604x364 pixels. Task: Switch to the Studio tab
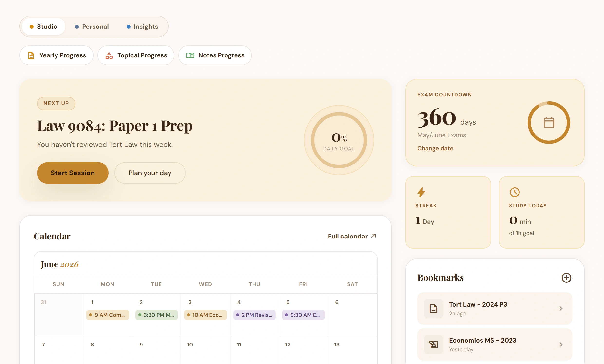coord(43,27)
